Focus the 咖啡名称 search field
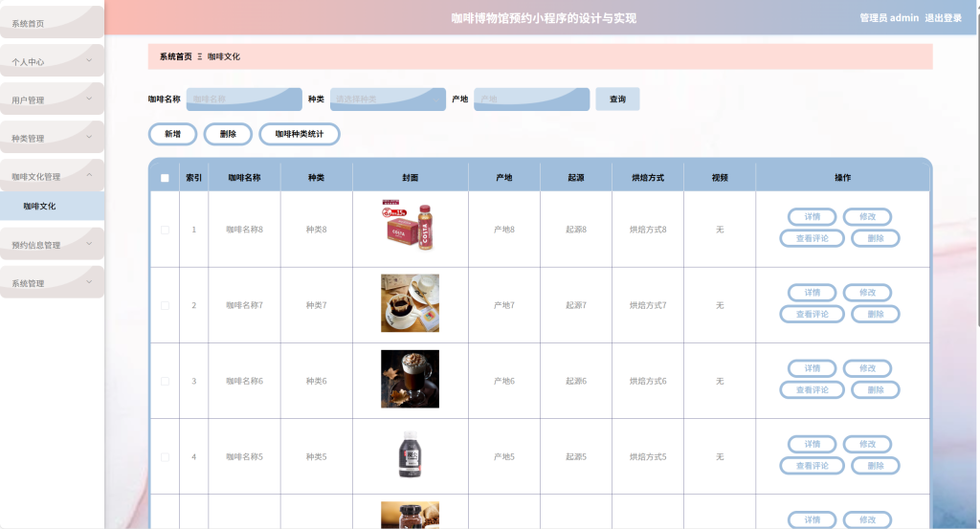Screen dimensions: 980x529 [244, 99]
